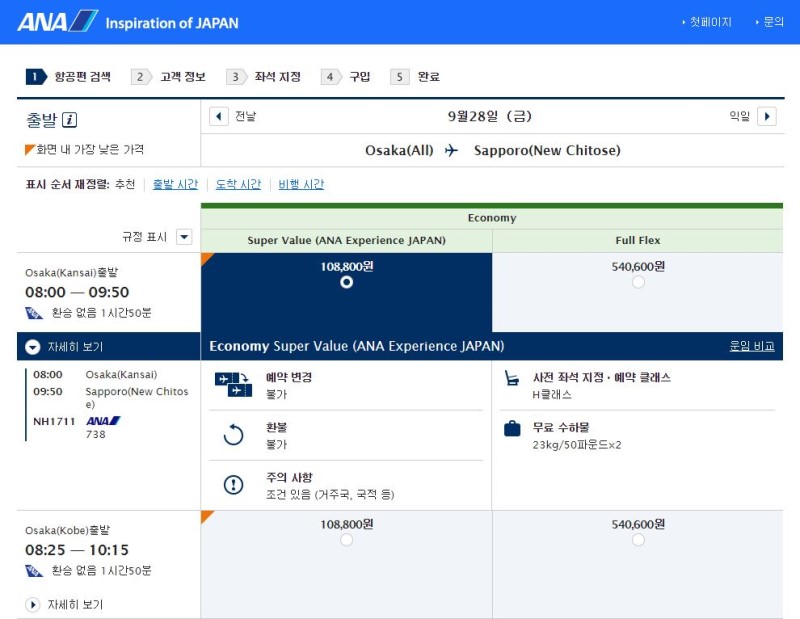Screen dimensions: 800x619
Task: Expand 자세히 보기 for the Kobe flight
Action: coord(34,605)
